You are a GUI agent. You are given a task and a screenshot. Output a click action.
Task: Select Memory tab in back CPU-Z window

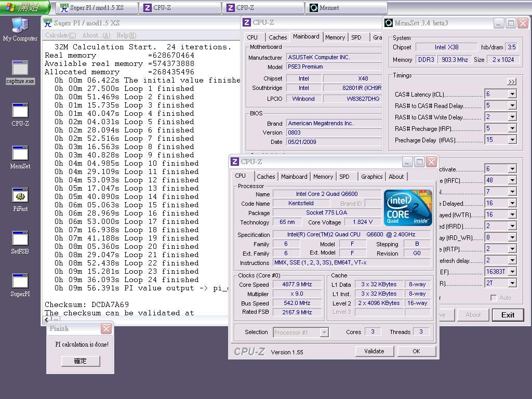tap(335, 37)
